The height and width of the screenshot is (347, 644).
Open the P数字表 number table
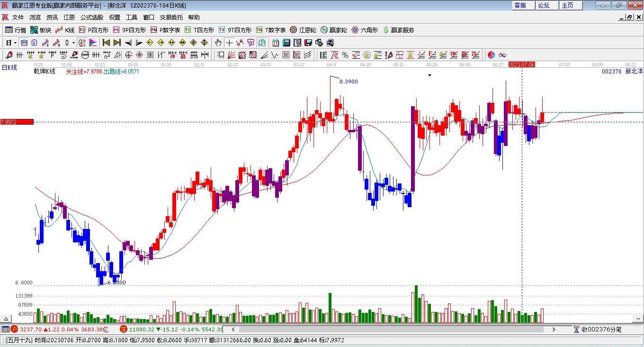pos(165,30)
